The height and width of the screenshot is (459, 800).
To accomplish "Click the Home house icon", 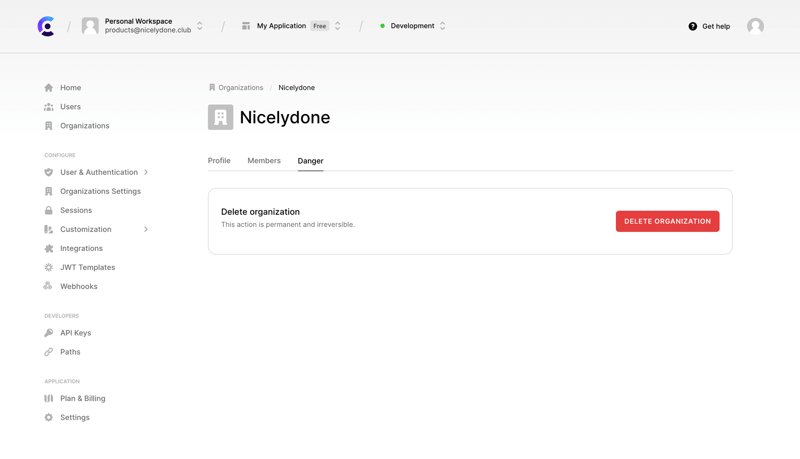I will click(x=48, y=88).
